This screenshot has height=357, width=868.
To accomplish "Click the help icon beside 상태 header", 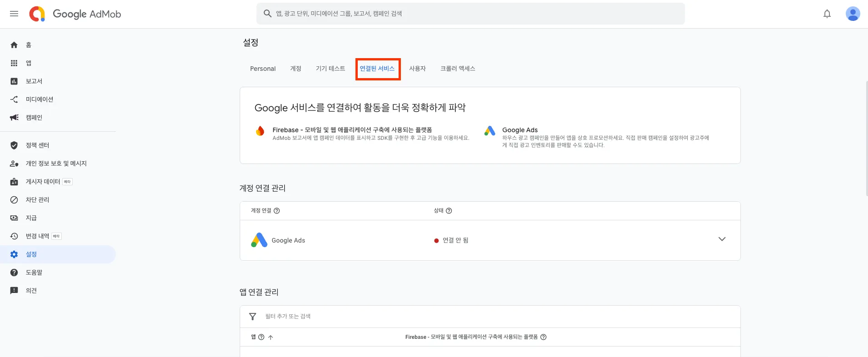I will 449,211.
